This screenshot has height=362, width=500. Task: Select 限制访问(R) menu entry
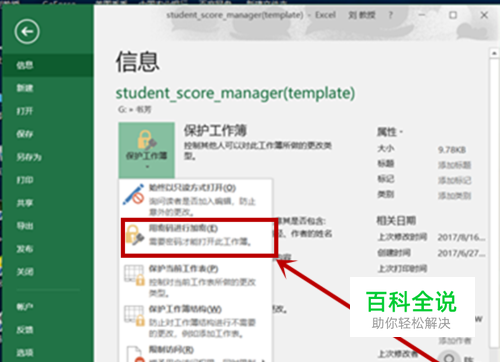[196, 353]
